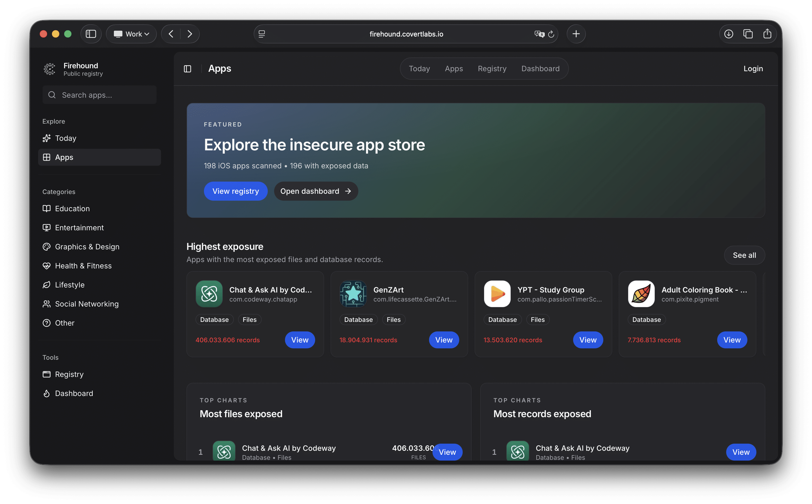The image size is (812, 504).
Task: Toggle Safari sidebar button in toolbar
Action: pos(91,34)
